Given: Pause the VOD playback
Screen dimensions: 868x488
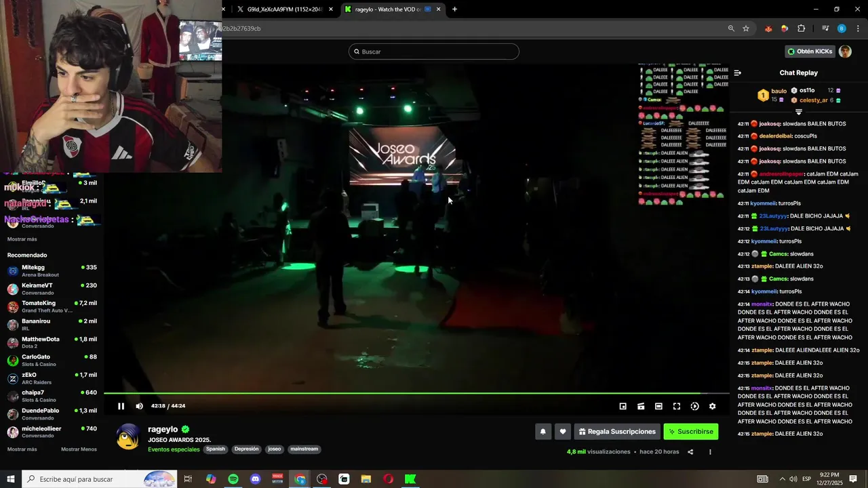Looking at the screenshot, I should pyautogui.click(x=121, y=406).
